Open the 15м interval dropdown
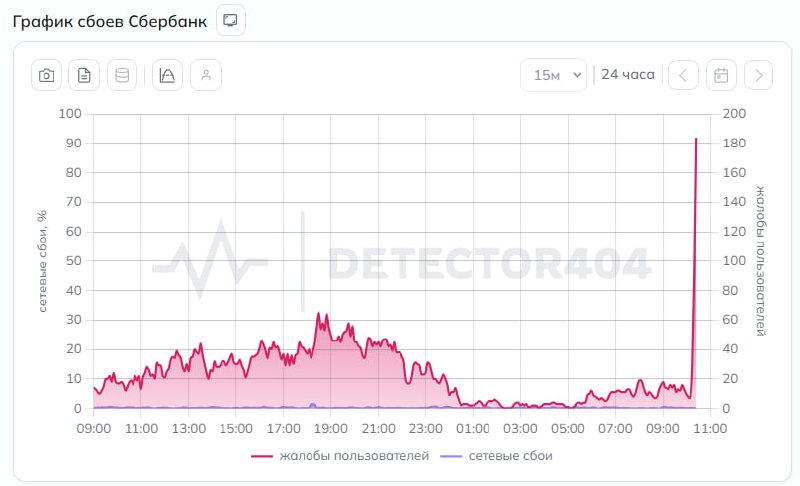Image resolution: width=800 pixels, height=486 pixels. click(x=553, y=75)
